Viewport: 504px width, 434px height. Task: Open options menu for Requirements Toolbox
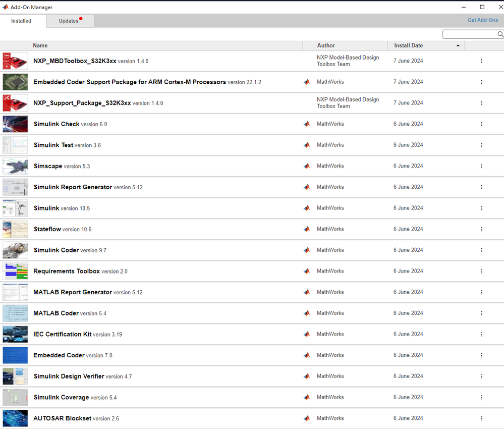481,272
